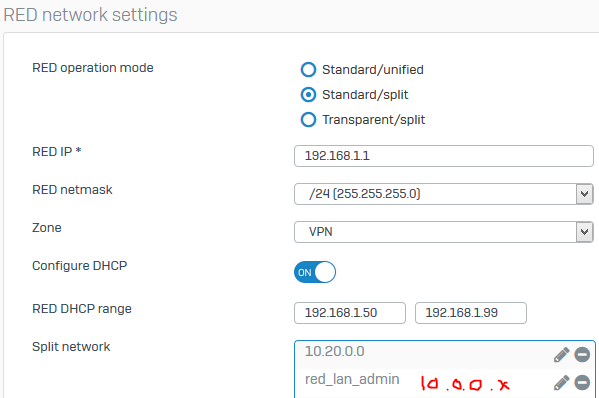Select Transparent/split operation mode
This screenshot has height=398, width=599.
coord(308,120)
